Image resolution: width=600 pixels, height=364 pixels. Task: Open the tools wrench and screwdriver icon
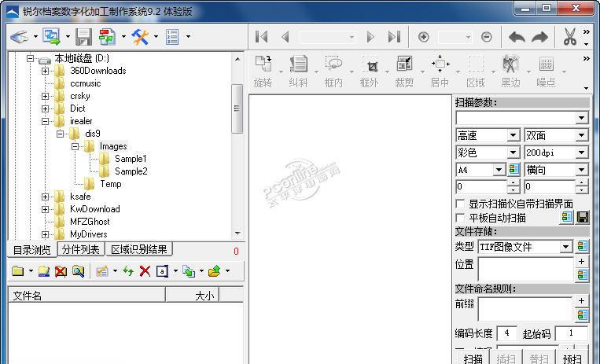(x=140, y=37)
